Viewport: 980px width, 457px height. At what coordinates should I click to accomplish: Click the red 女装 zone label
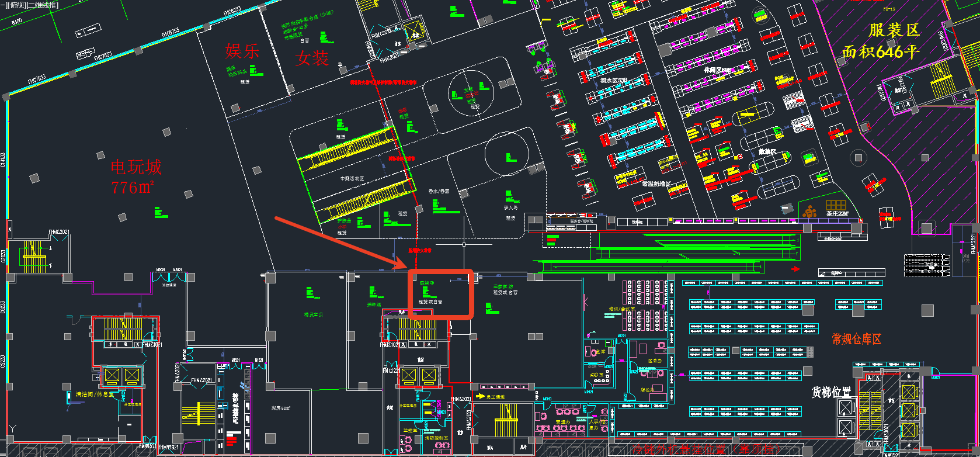pyautogui.click(x=312, y=58)
